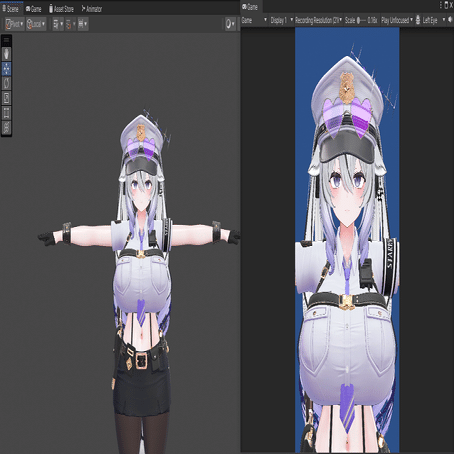Open the Display 1 dropdown

point(282,20)
